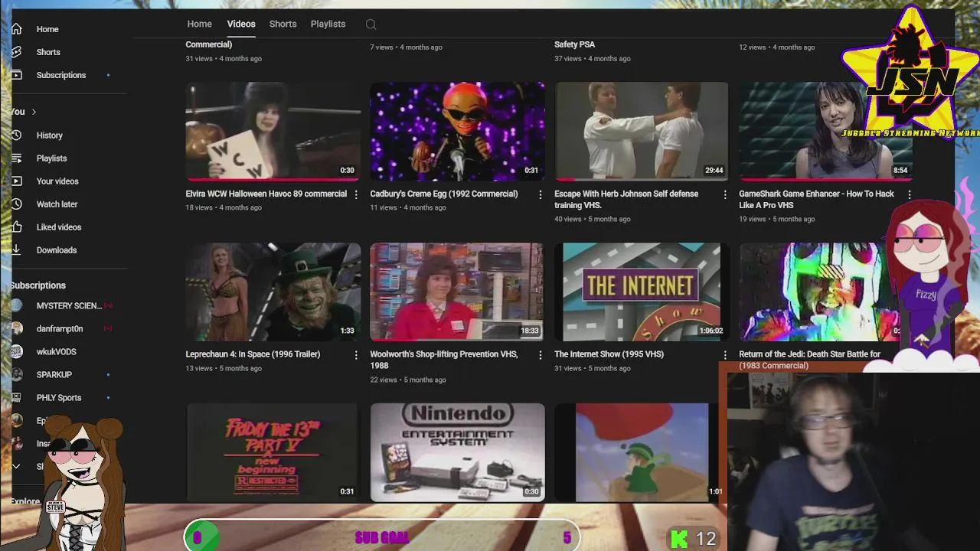Switch to the Home channel tab
This screenshot has width=980, height=551.
click(200, 24)
